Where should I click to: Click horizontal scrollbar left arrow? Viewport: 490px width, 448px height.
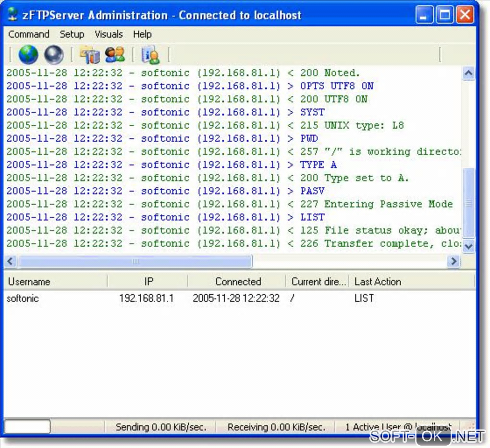[10, 261]
